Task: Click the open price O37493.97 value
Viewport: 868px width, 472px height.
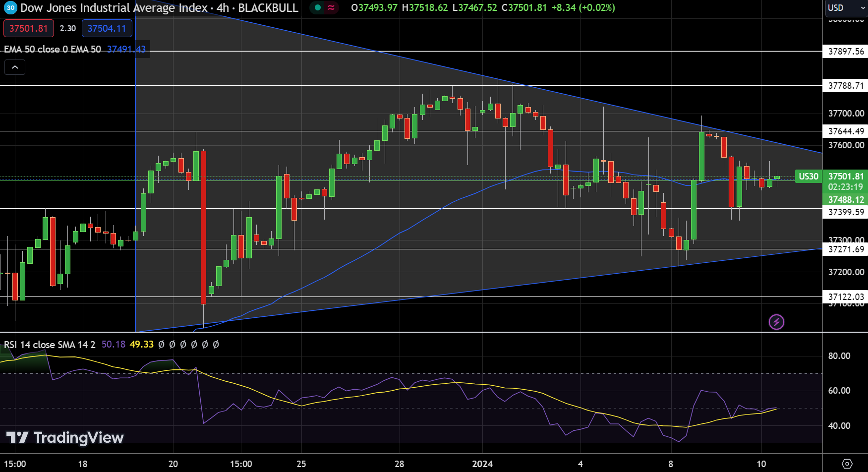Action: point(374,8)
